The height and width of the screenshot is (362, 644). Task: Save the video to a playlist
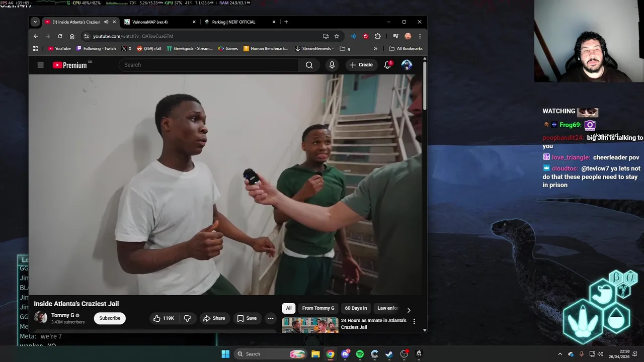coord(247,318)
